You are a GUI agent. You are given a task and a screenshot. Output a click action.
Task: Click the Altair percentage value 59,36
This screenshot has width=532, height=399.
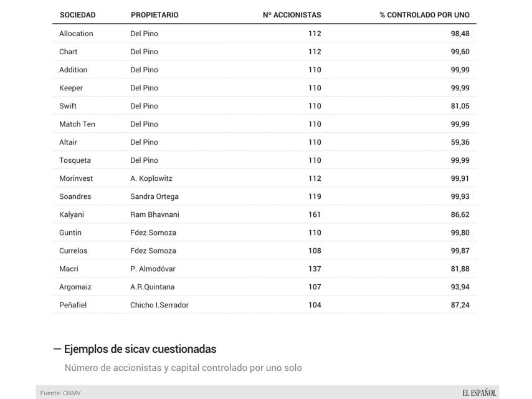(460, 142)
